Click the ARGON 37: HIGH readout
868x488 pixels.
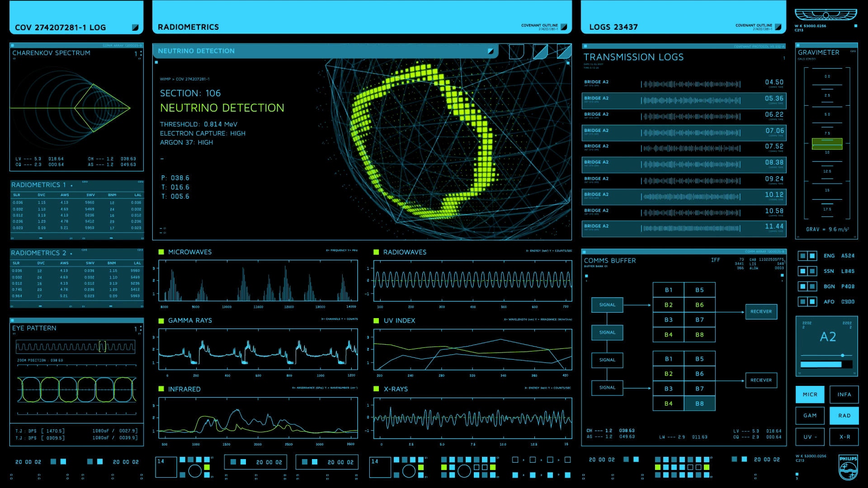[x=186, y=142]
